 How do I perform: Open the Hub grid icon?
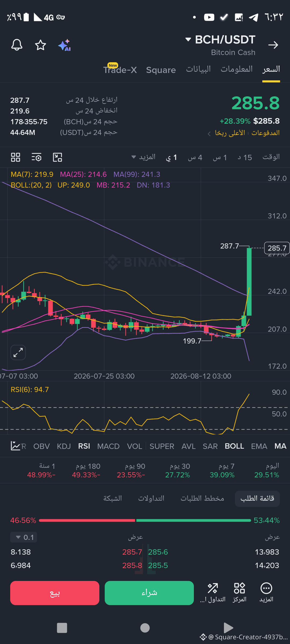(x=239, y=592)
